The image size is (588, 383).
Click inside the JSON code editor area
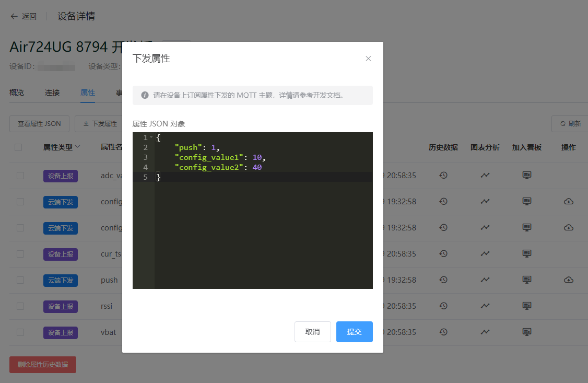[x=253, y=211]
